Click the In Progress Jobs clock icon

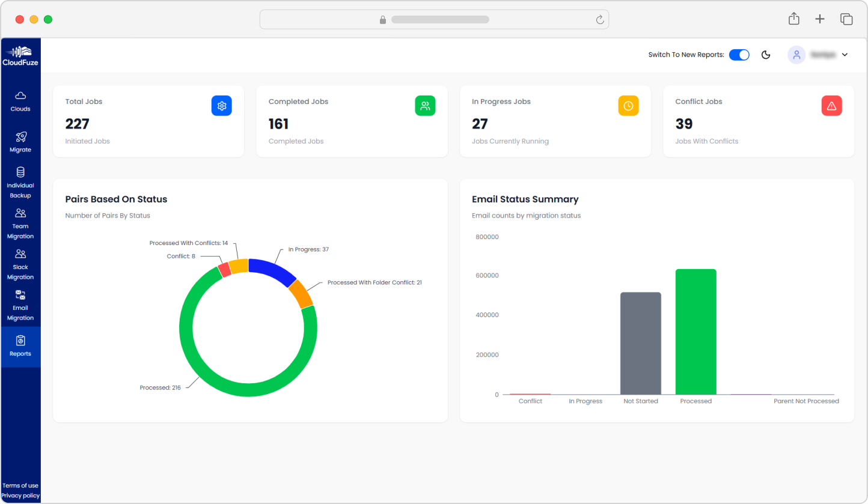click(x=628, y=106)
